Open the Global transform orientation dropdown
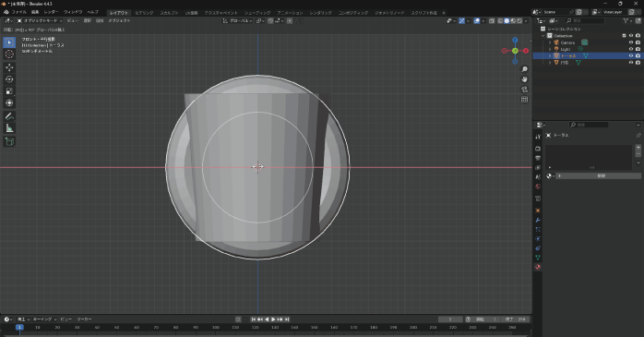 [x=237, y=20]
